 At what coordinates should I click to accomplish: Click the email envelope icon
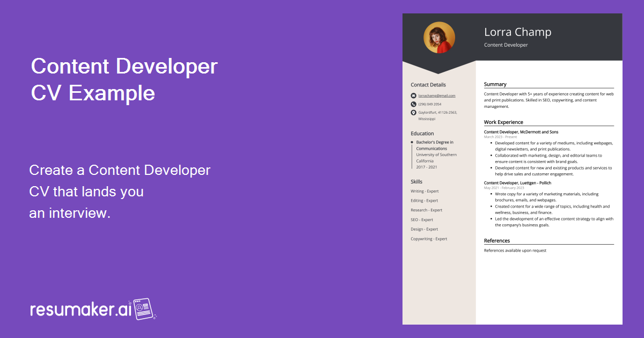413,95
